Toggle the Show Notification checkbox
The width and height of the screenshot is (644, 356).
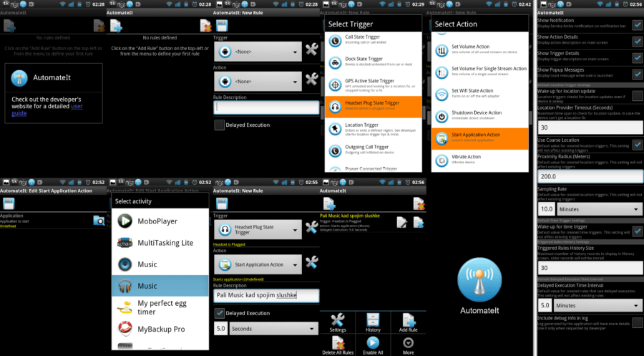[638, 24]
